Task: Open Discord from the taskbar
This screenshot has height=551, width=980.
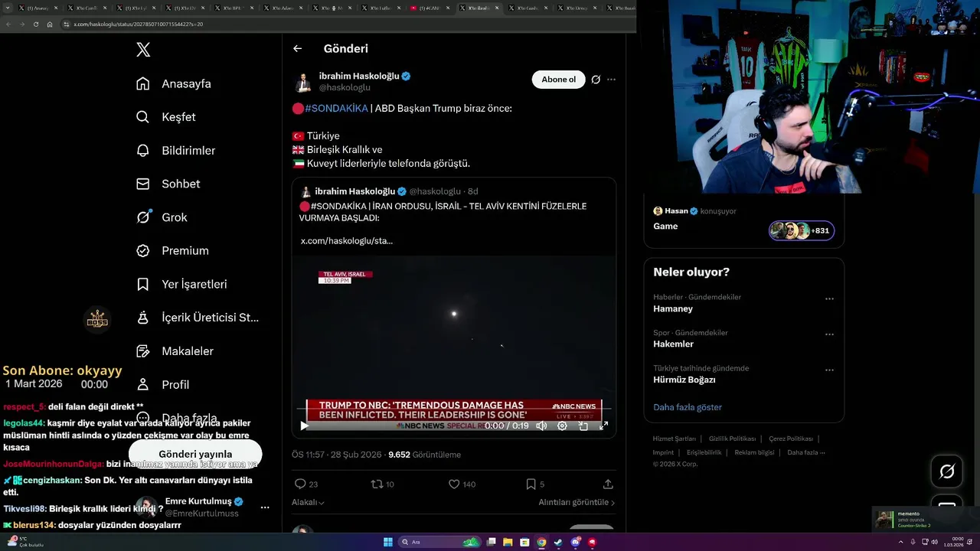Action: 576,543
